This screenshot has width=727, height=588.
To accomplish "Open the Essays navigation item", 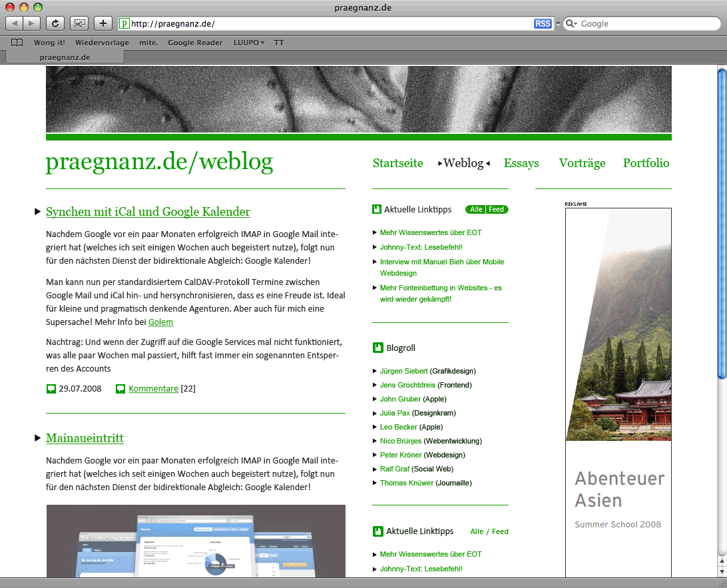I will click(521, 163).
